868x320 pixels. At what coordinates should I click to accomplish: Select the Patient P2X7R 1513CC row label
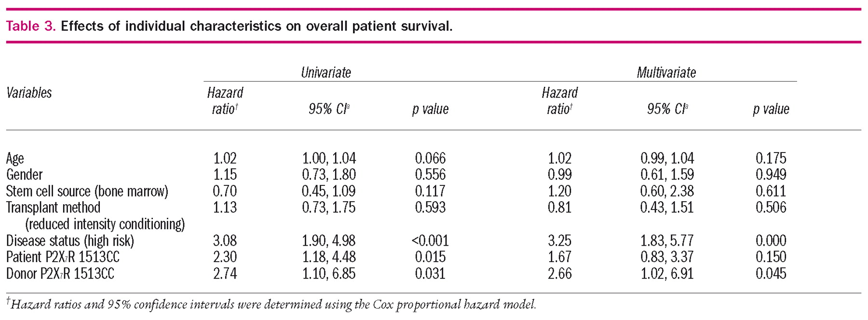[63, 257]
